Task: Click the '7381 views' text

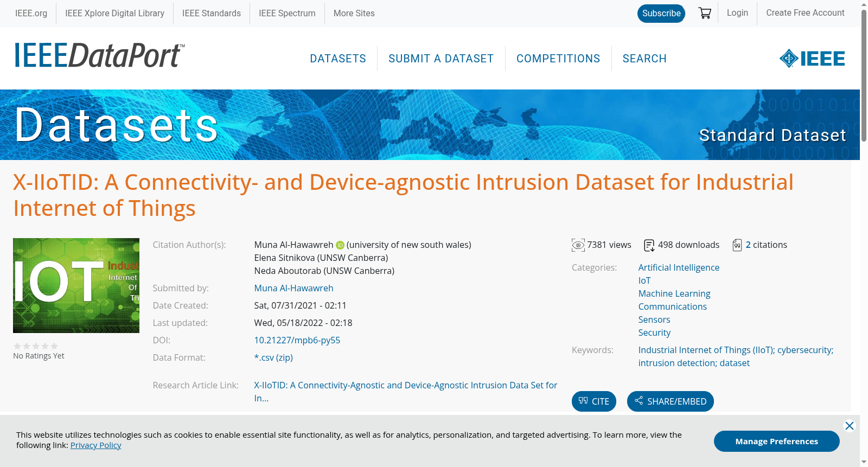Action: point(609,245)
